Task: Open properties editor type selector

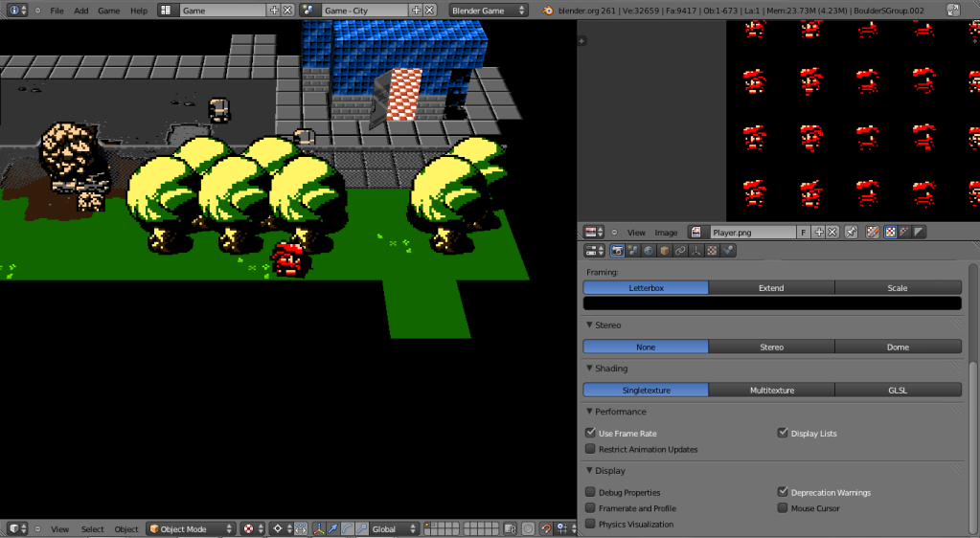Action: [594, 251]
